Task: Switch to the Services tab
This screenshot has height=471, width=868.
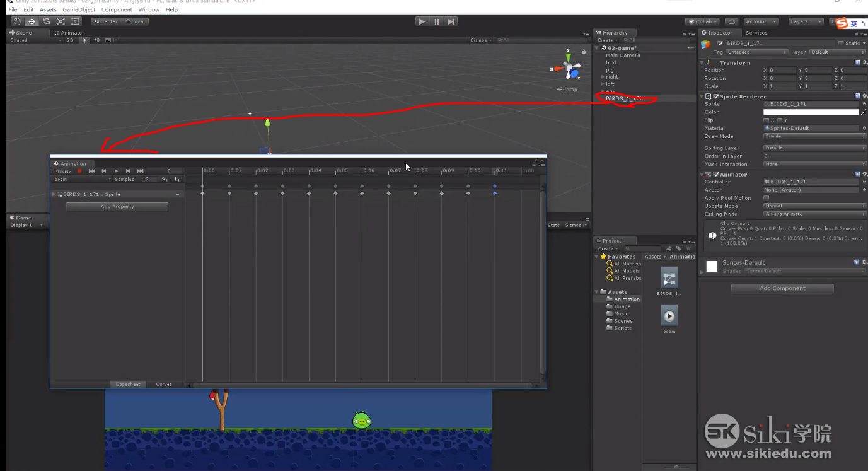Action: pos(756,33)
